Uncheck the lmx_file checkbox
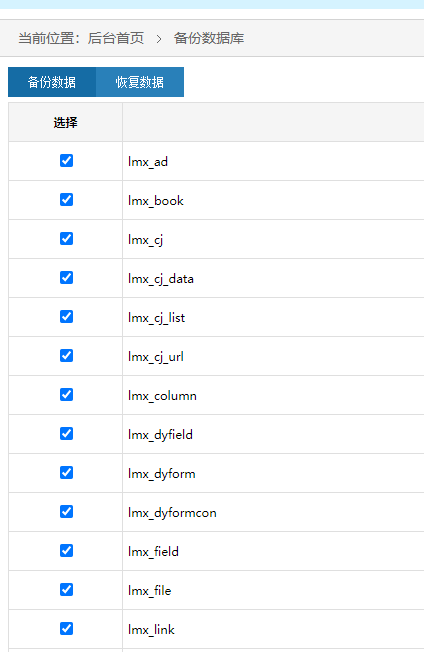Screen dimensions: 424x652 tap(67, 590)
